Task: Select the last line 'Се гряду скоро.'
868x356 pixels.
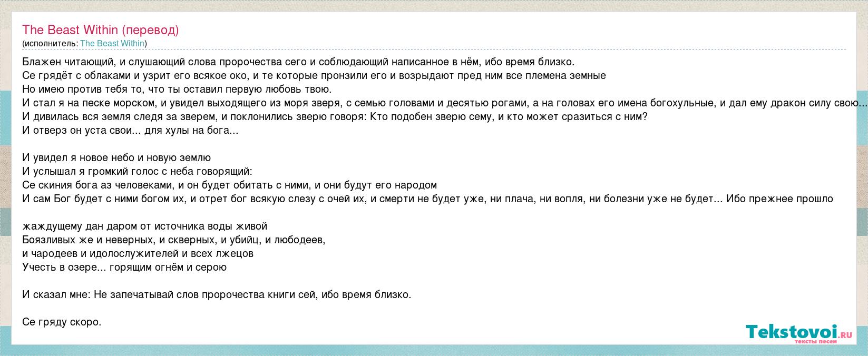Action: [x=62, y=321]
